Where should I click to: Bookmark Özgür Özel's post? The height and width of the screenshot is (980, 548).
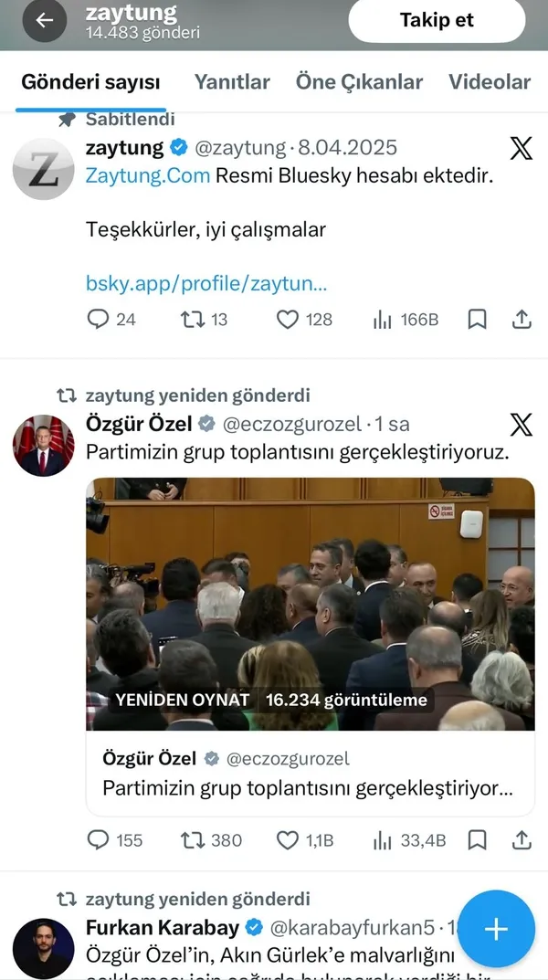click(477, 840)
